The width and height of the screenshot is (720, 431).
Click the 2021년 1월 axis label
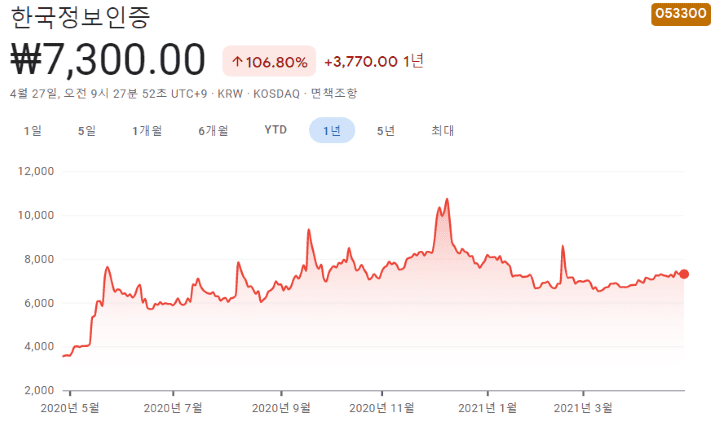pyautogui.click(x=488, y=408)
